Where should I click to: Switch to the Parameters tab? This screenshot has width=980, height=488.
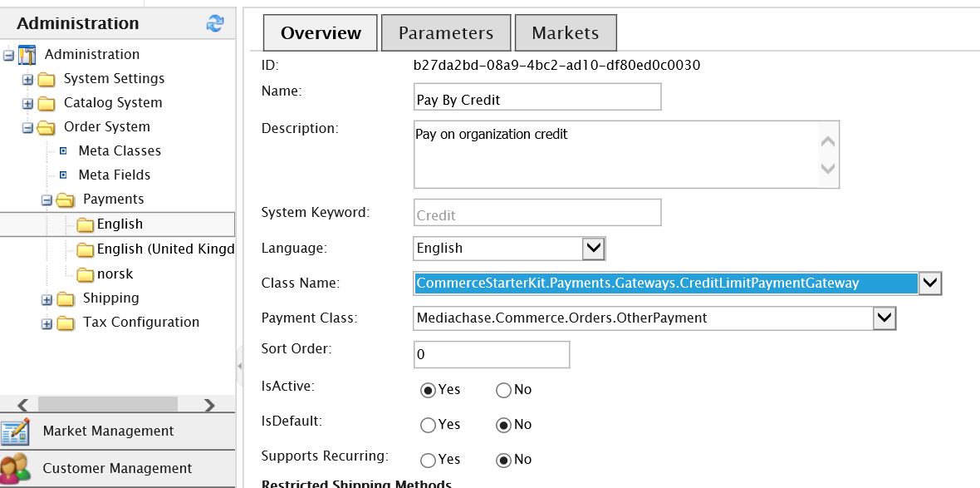[446, 32]
